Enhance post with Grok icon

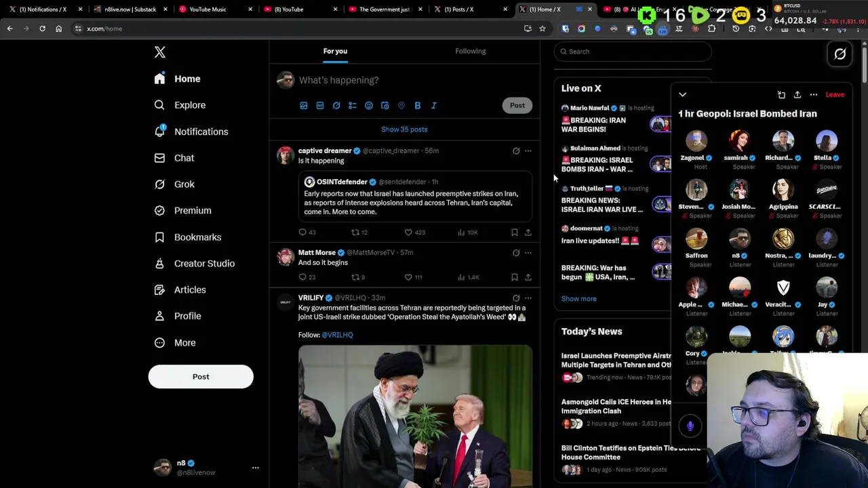(336, 106)
